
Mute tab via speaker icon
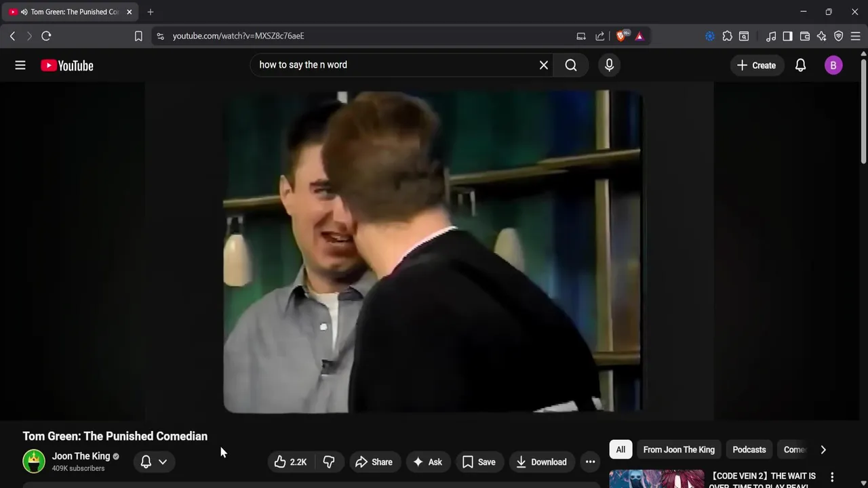click(x=24, y=12)
